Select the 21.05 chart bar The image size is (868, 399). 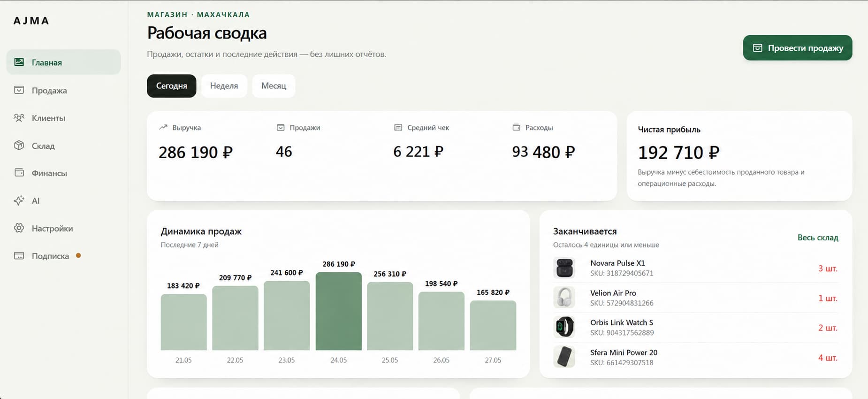click(x=183, y=322)
